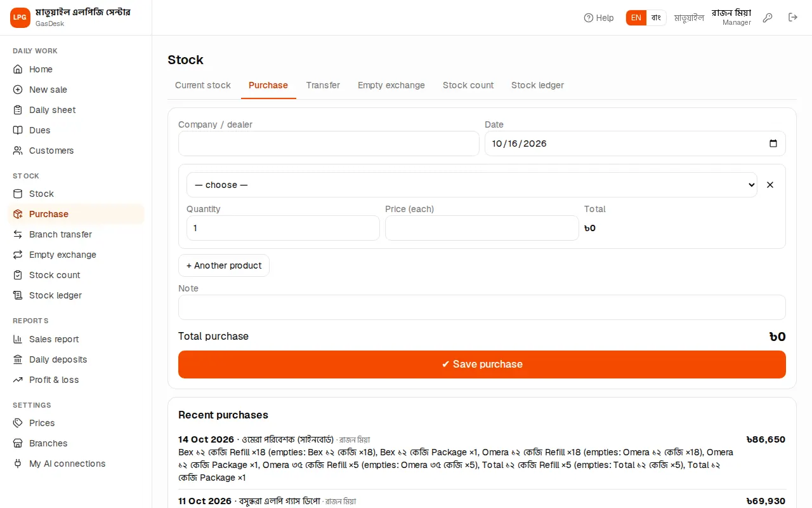Click the Branches store icon
This screenshot has width=812, height=508.
(x=18, y=443)
